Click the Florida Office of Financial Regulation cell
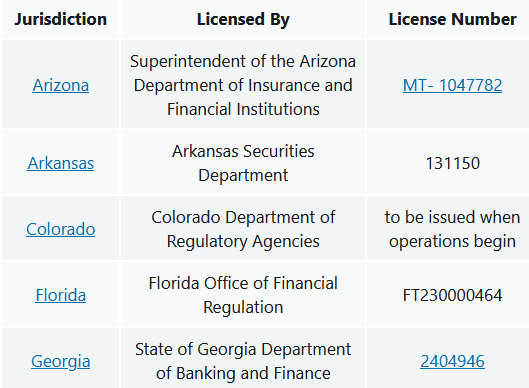Screen dimensions: 529x388 click(243, 295)
